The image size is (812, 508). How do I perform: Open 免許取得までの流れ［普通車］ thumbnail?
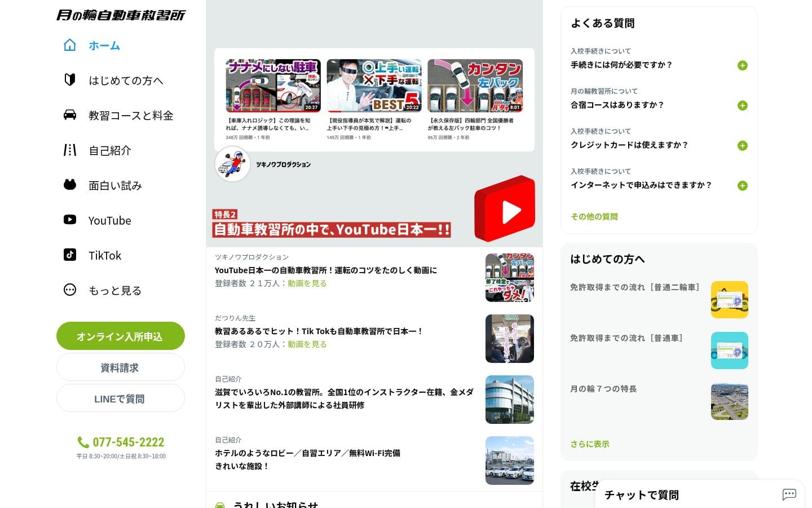(x=730, y=351)
